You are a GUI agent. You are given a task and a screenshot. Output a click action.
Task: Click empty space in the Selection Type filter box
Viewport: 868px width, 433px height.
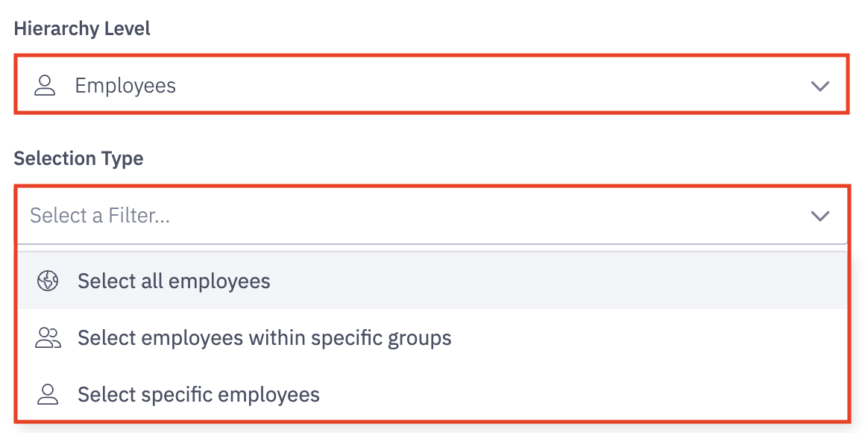(485, 216)
